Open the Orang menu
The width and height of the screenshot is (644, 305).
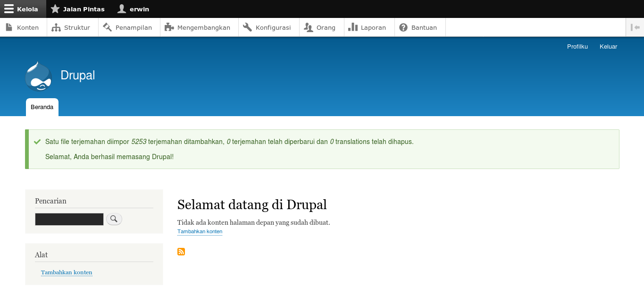tap(322, 27)
